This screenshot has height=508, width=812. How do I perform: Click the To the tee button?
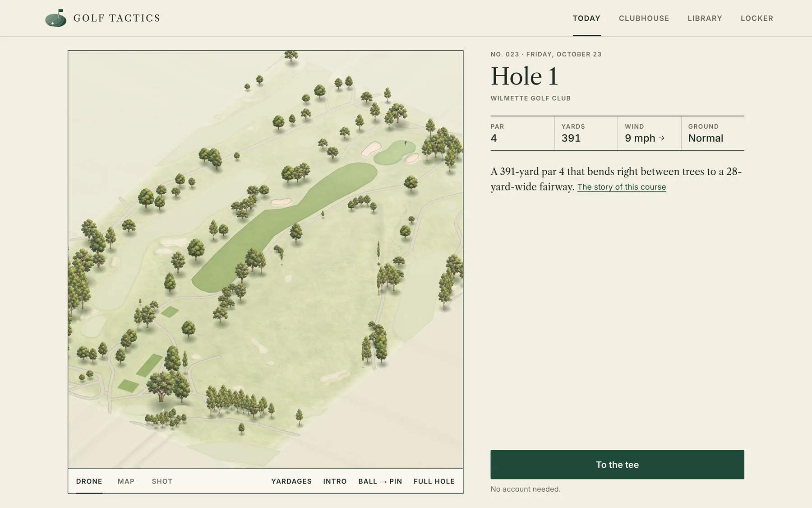point(617,464)
